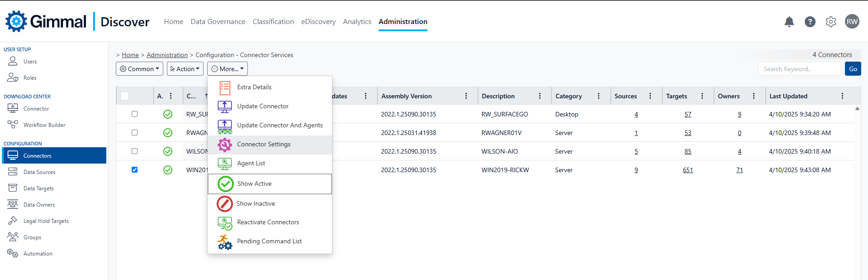
Task: Uncheck the WIN2019 connector row checkbox
Action: tap(134, 170)
